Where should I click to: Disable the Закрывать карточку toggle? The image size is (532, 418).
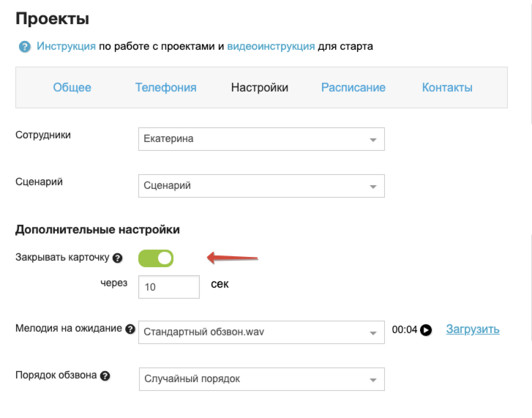(x=156, y=258)
